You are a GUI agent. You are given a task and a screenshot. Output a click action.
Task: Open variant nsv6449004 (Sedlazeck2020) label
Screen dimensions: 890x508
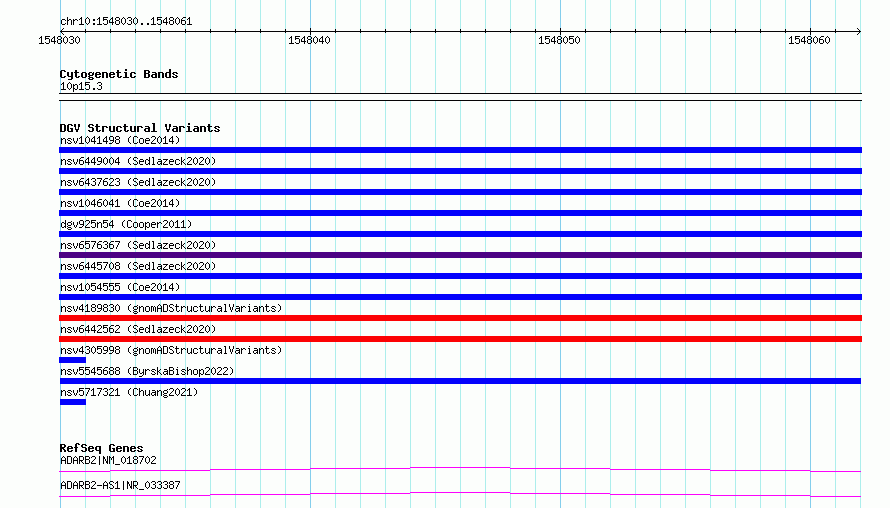coord(138,161)
